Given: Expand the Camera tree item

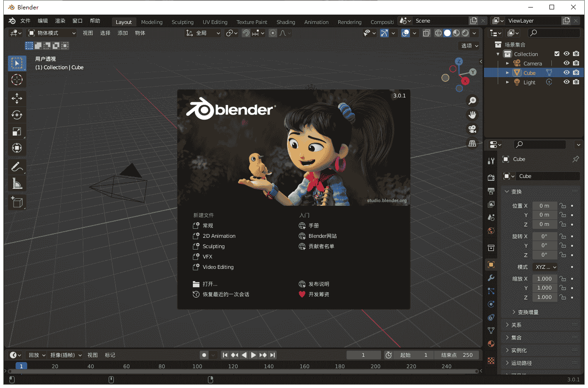Looking at the screenshot, I should pyautogui.click(x=508, y=63).
